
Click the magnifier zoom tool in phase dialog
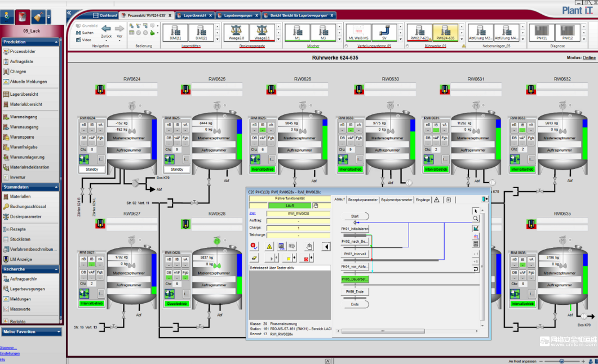[476, 219]
